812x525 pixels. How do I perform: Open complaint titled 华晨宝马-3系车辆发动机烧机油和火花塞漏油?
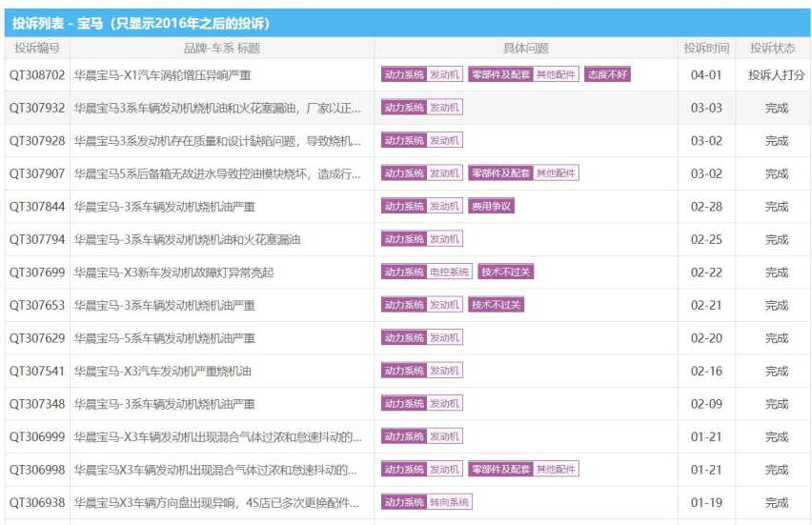[x=187, y=239]
